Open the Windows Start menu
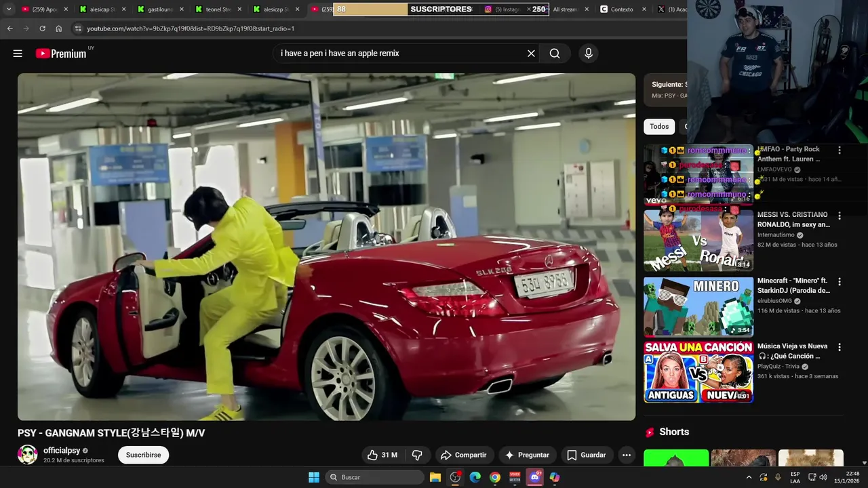868x488 pixels. coord(314,477)
